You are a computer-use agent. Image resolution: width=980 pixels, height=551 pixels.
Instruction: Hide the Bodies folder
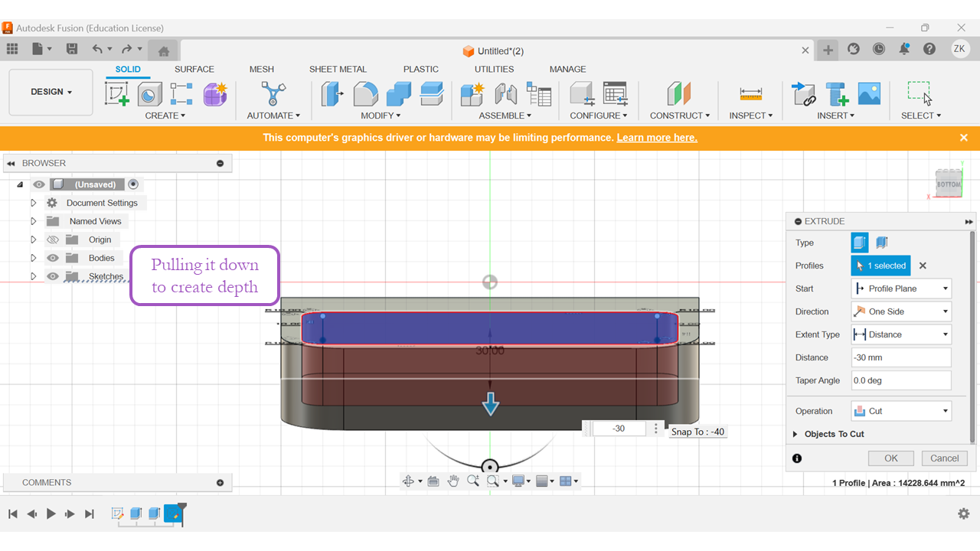53,258
